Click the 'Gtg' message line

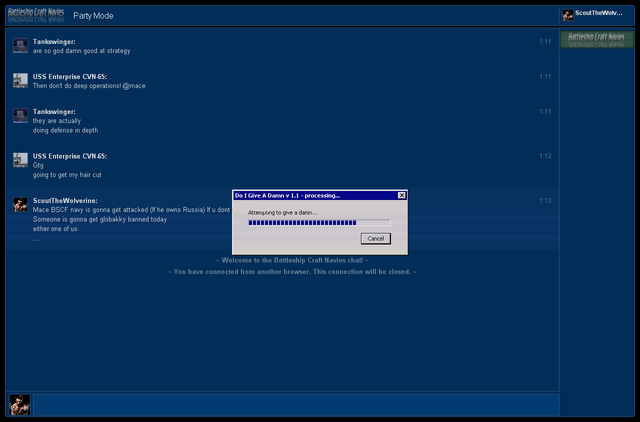(x=38, y=166)
